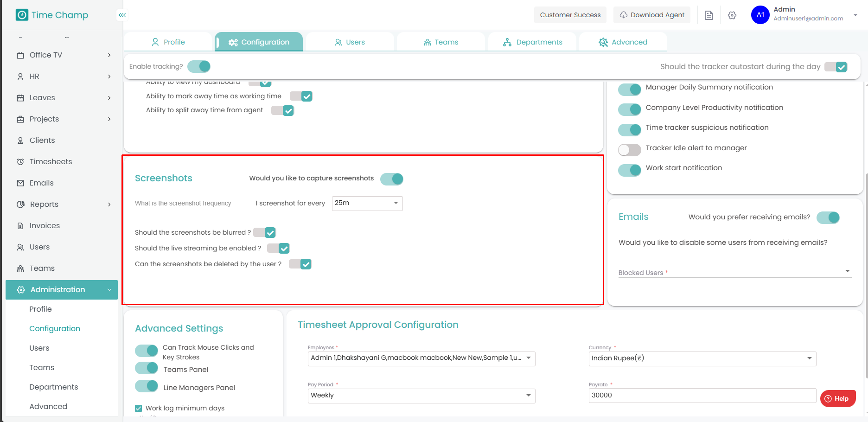This screenshot has height=422, width=868.
Task: Click the Download Agent button
Action: [x=652, y=15]
